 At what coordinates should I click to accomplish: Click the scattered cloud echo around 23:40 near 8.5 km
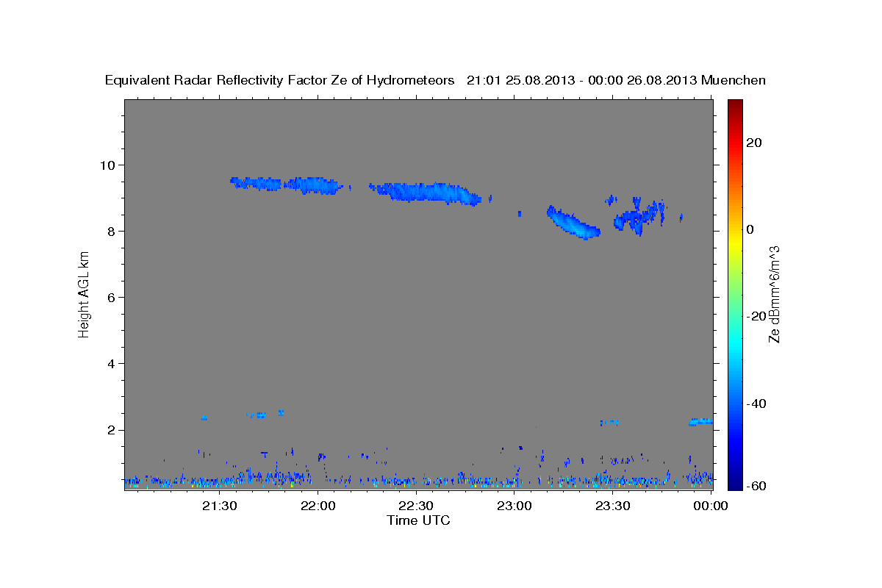[639, 215]
